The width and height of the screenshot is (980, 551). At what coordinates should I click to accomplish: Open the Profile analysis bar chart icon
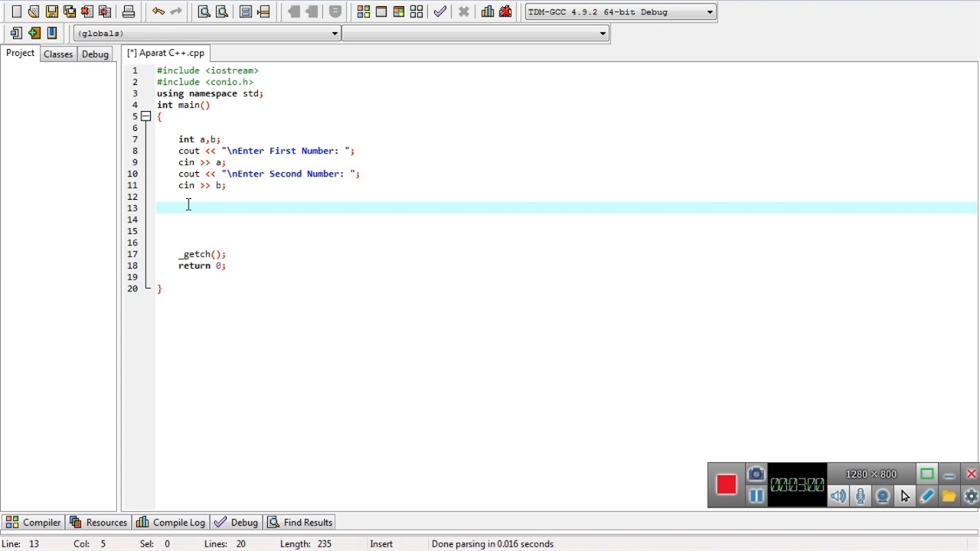pyautogui.click(x=488, y=11)
